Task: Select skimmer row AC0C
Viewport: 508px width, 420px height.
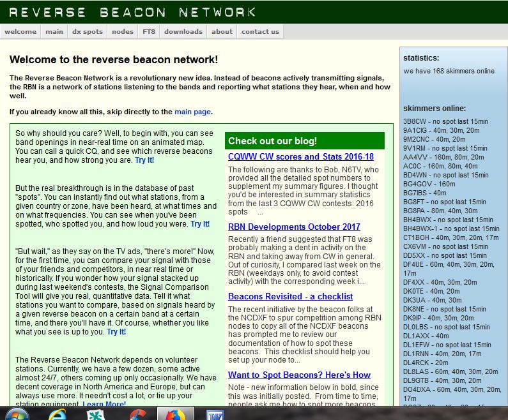Action: pyautogui.click(x=440, y=166)
